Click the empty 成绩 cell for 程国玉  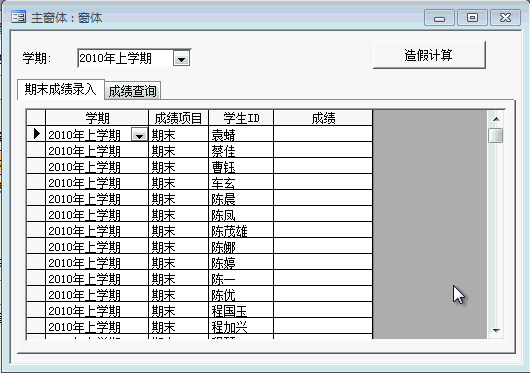pos(323,310)
